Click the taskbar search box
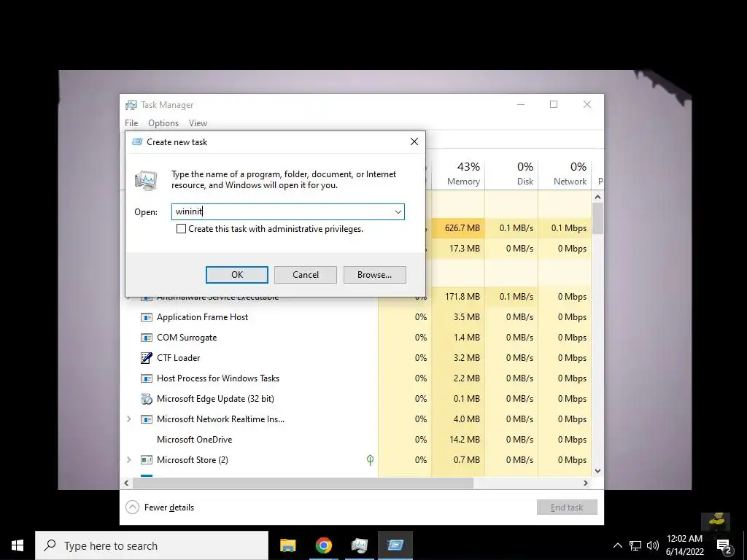The height and width of the screenshot is (560, 747). point(152,545)
